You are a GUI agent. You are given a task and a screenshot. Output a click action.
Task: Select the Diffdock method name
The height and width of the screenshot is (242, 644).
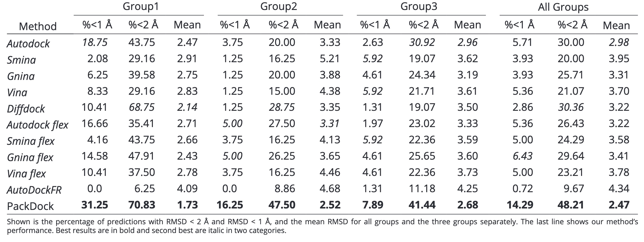(26, 109)
